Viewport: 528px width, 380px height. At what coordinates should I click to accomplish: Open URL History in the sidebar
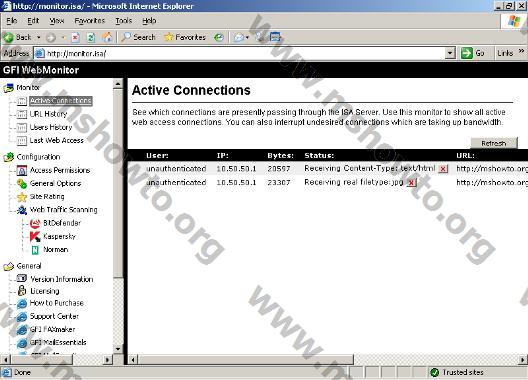tap(48, 114)
